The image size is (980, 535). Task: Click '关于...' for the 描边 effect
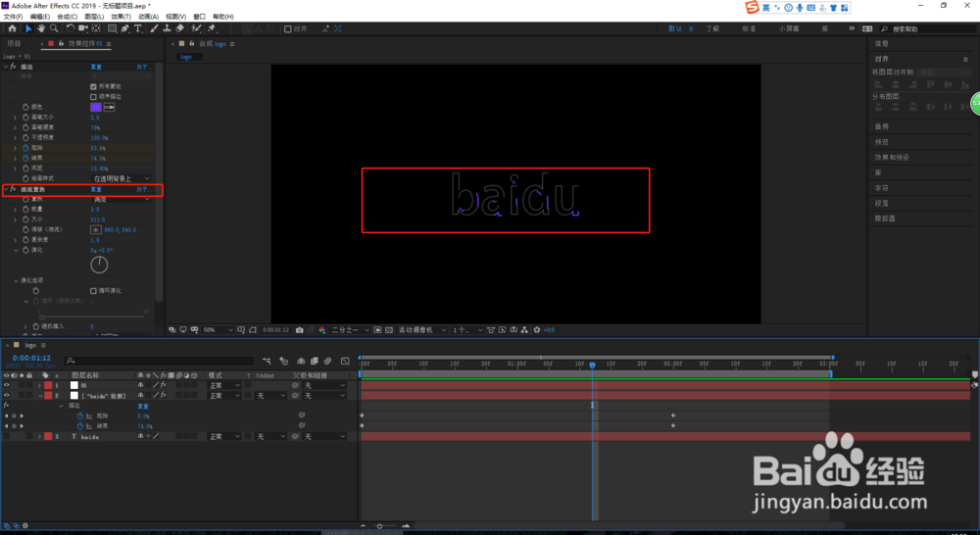click(143, 67)
